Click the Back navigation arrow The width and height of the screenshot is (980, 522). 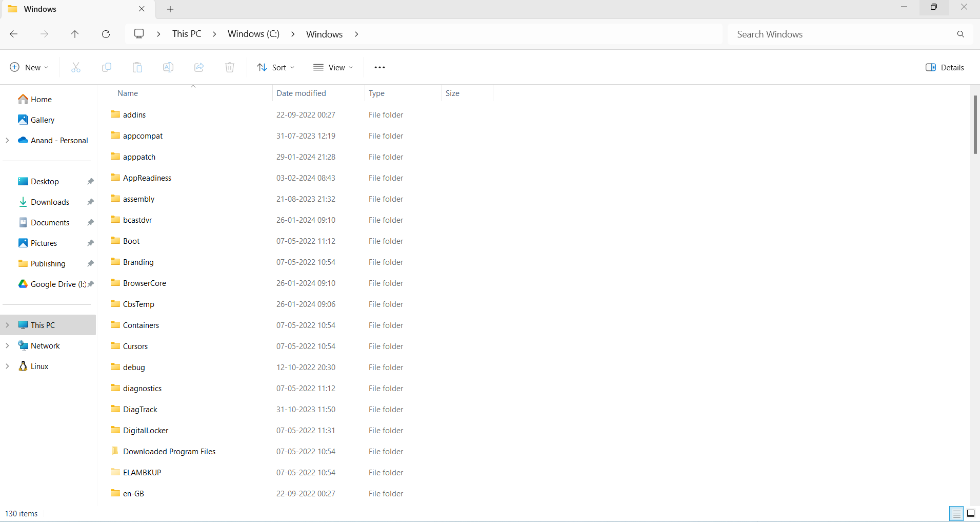pyautogui.click(x=14, y=34)
